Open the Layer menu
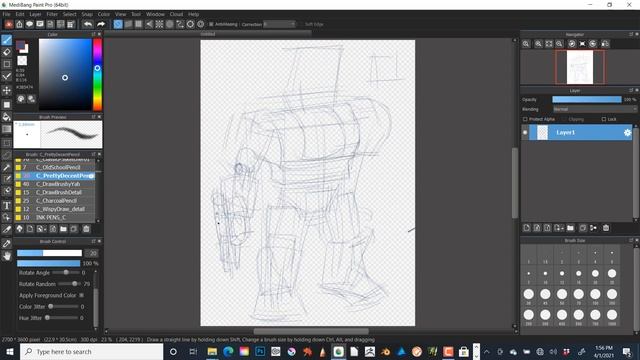The width and height of the screenshot is (640, 360). pyautogui.click(x=35, y=14)
